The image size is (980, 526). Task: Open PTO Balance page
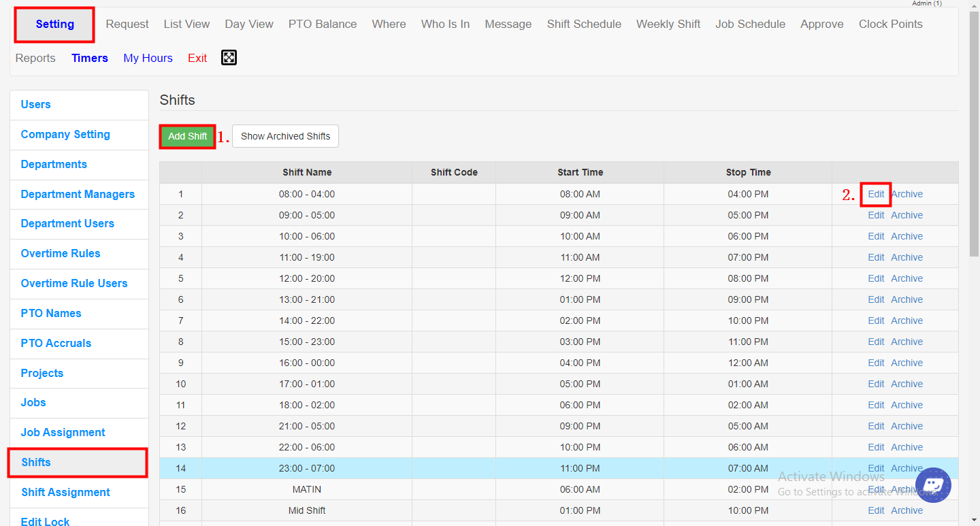pyautogui.click(x=323, y=24)
